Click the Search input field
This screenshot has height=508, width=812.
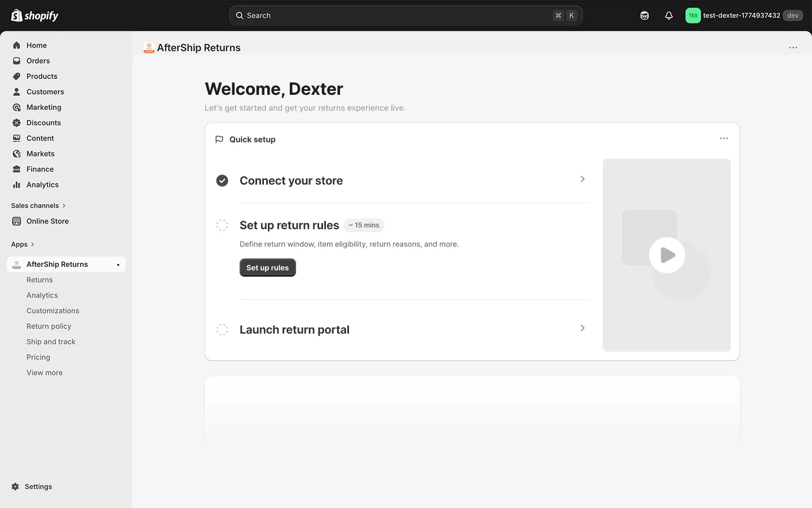(406, 16)
